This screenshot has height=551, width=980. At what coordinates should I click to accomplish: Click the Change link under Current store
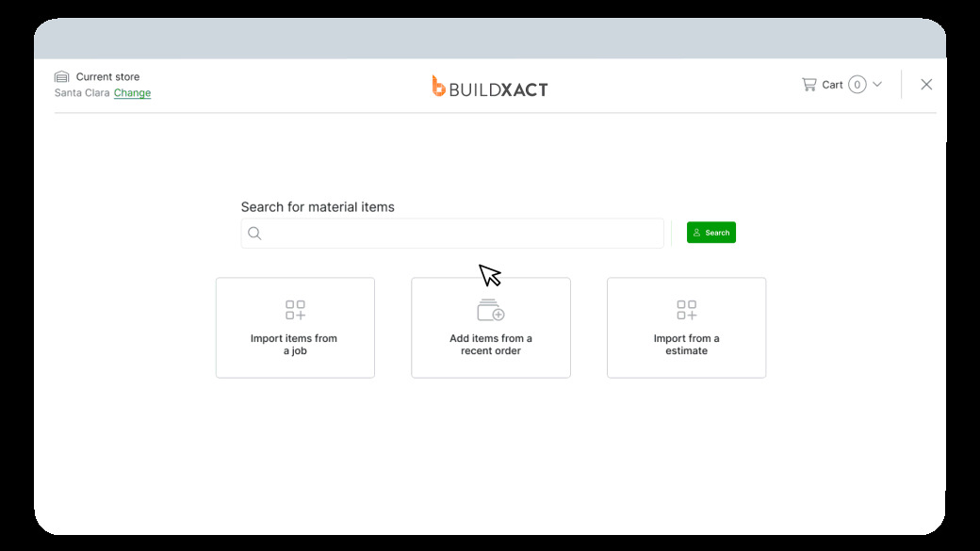coord(132,92)
